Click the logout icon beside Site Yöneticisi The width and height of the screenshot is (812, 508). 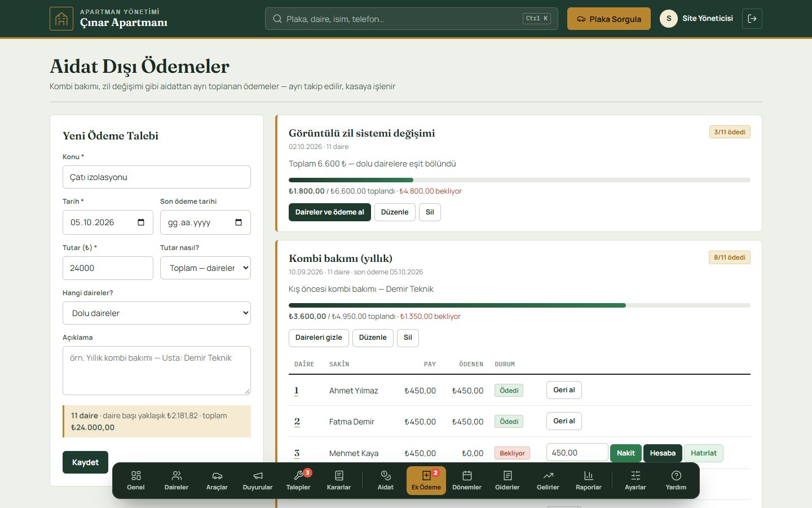[752, 19]
